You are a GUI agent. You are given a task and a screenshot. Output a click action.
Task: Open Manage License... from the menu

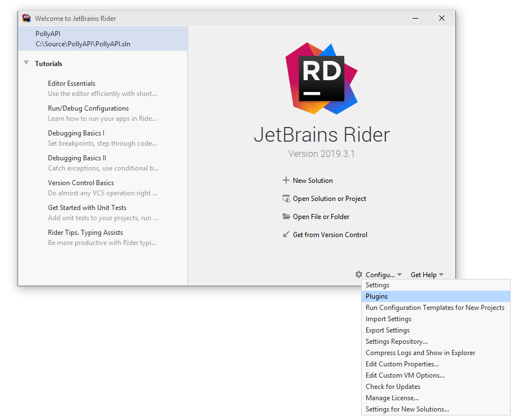click(x=392, y=398)
